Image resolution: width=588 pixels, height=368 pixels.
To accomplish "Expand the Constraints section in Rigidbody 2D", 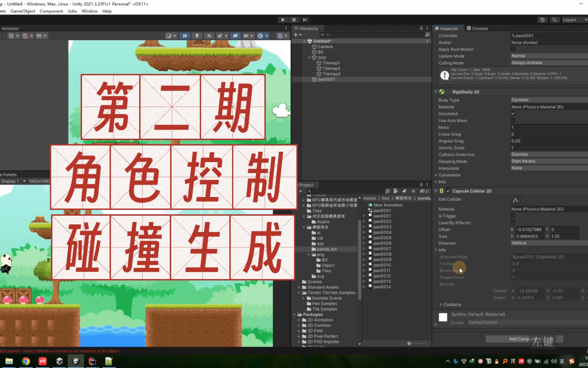I will 436,175.
